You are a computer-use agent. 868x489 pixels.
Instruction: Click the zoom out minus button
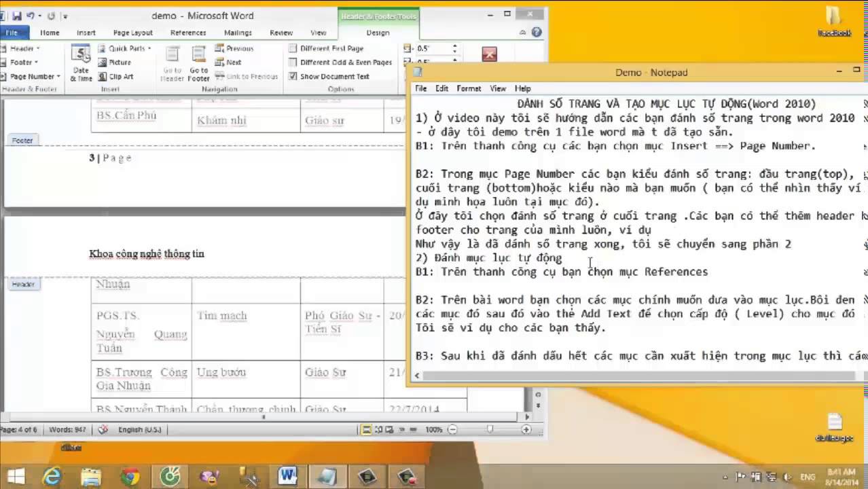coord(452,429)
